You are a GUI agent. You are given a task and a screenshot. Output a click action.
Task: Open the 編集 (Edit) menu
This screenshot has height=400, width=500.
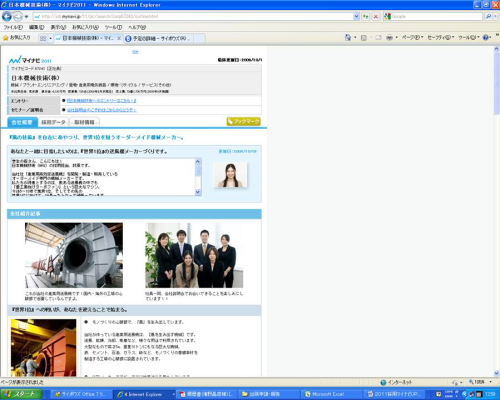click(x=36, y=27)
